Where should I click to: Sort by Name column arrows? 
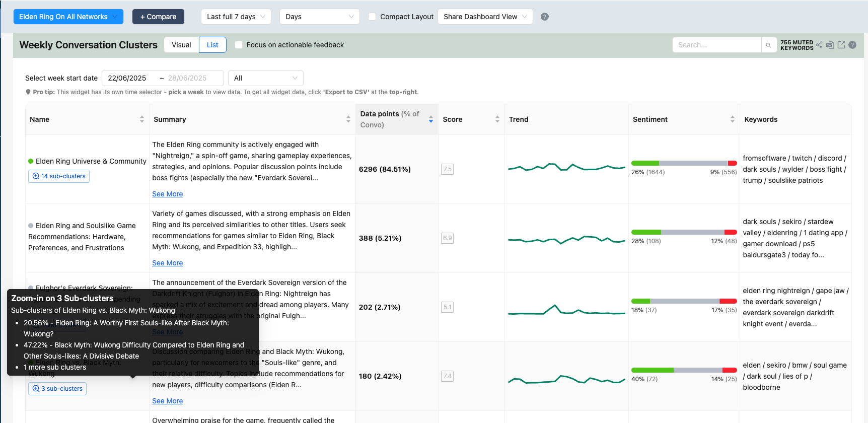click(142, 119)
